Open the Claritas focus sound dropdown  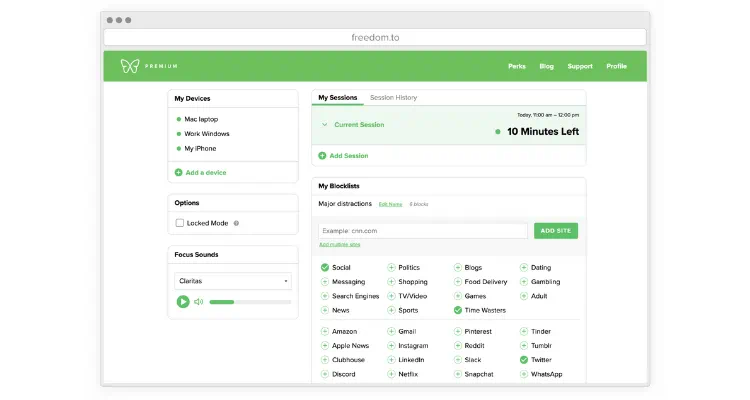(233, 281)
